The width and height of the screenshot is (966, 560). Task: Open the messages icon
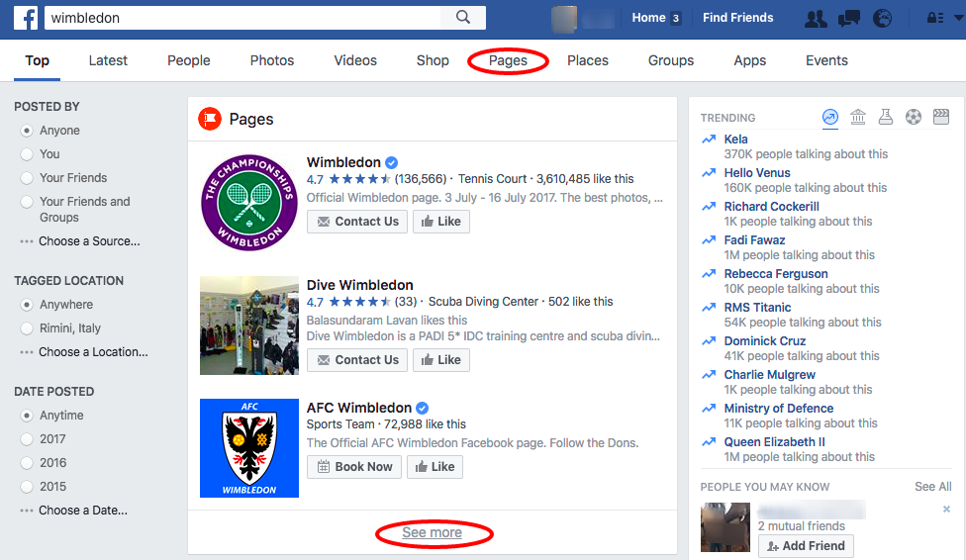point(849,18)
